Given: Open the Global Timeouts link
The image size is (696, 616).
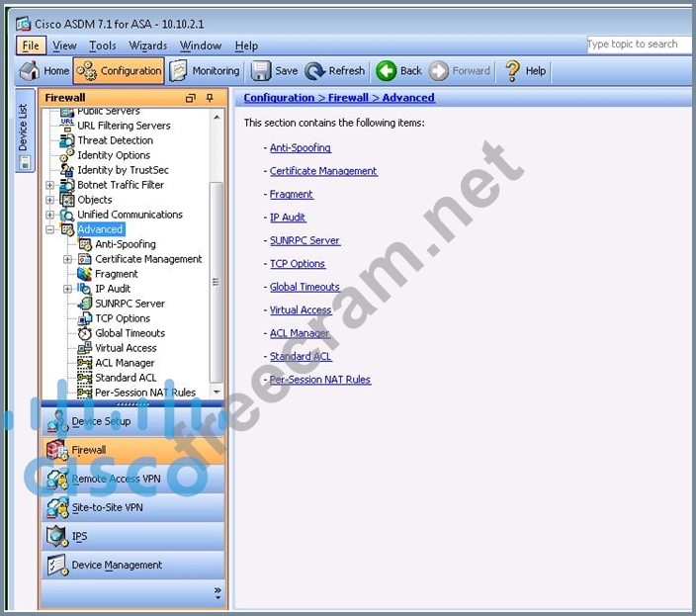Looking at the screenshot, I should 304,287.
